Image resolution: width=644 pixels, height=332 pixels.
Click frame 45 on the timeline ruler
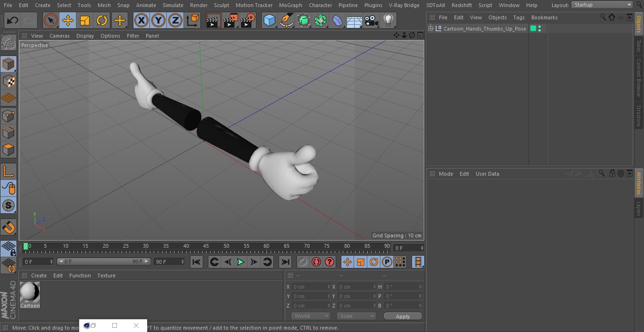(206, 246)
